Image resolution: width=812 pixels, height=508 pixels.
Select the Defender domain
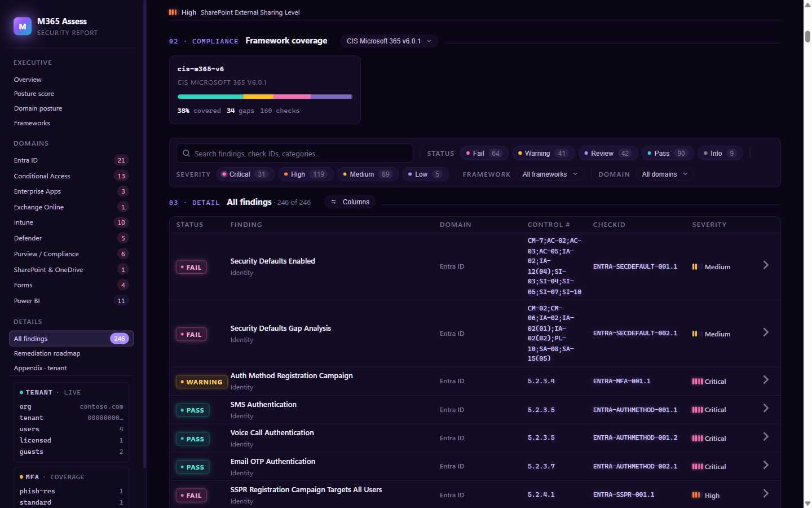71,238
